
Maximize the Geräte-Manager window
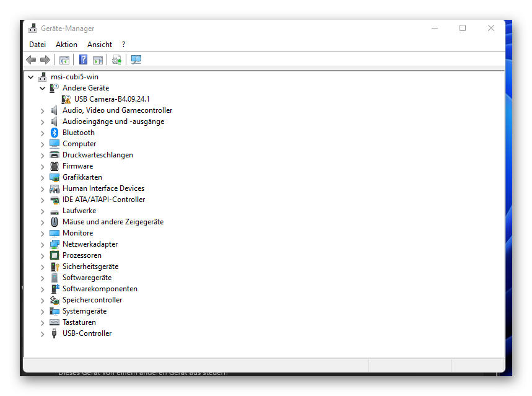tap(463, 28)
